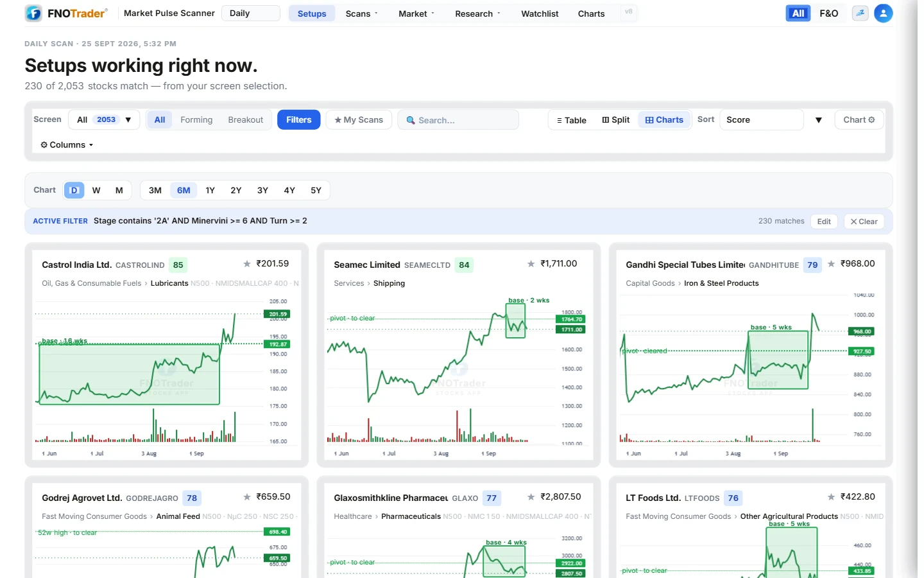Set chart interval to Weekly (W)
This screenshot has height=578, width=924.
pyautogui.click(x=96, y=190)
